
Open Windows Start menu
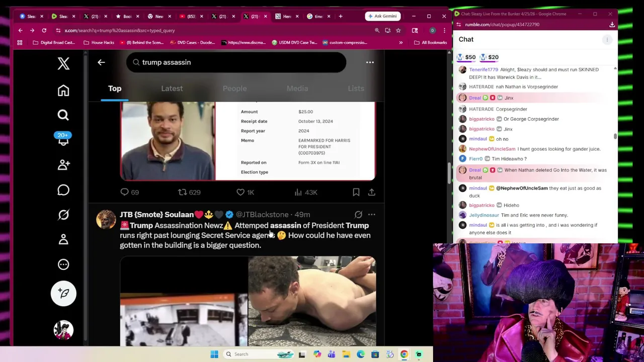pyautogui.click(x=214, y=354)
